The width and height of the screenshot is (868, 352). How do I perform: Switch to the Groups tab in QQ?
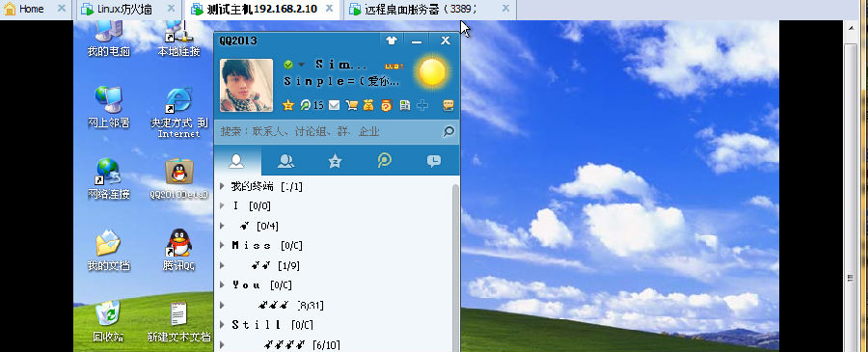tap(285, 160)
